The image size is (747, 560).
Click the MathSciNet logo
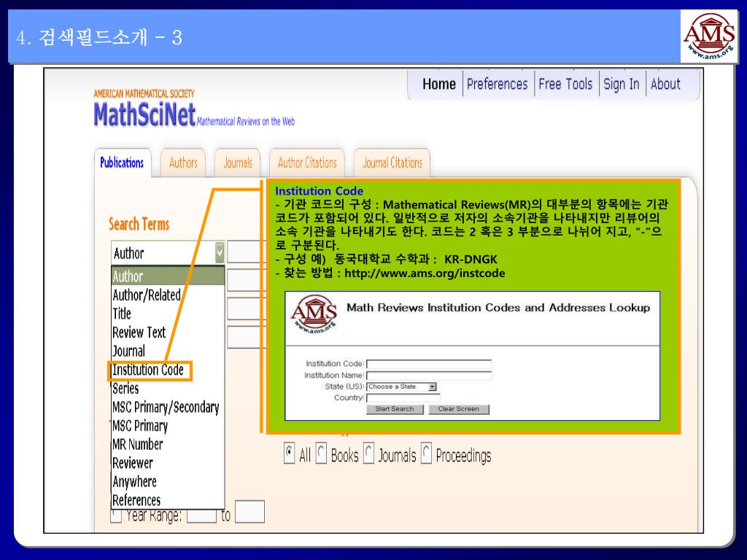(x=144, y=114)
